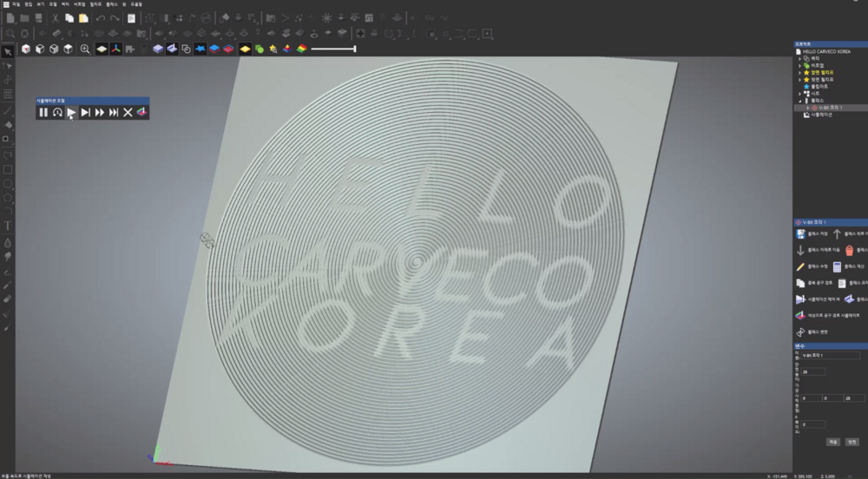Click the redo arrow icon
This screenshot has width=868, height=479.
click(x=114, y=18)
